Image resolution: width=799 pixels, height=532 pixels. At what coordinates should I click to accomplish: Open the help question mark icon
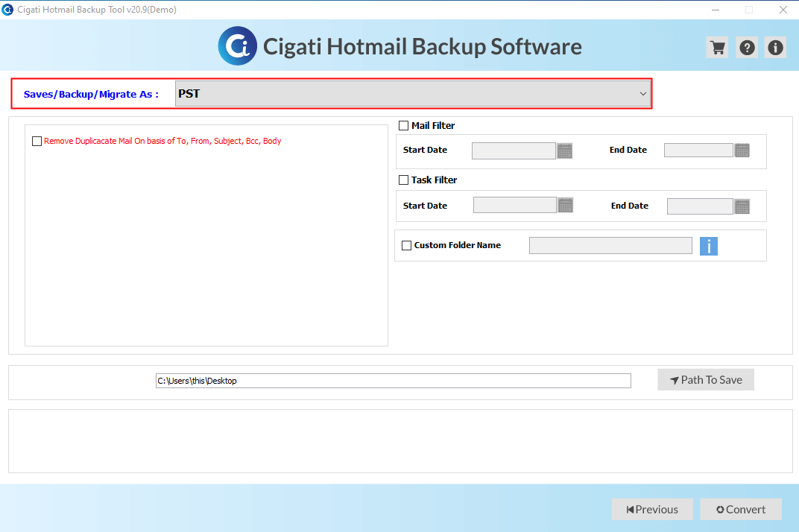click(747, 48)
